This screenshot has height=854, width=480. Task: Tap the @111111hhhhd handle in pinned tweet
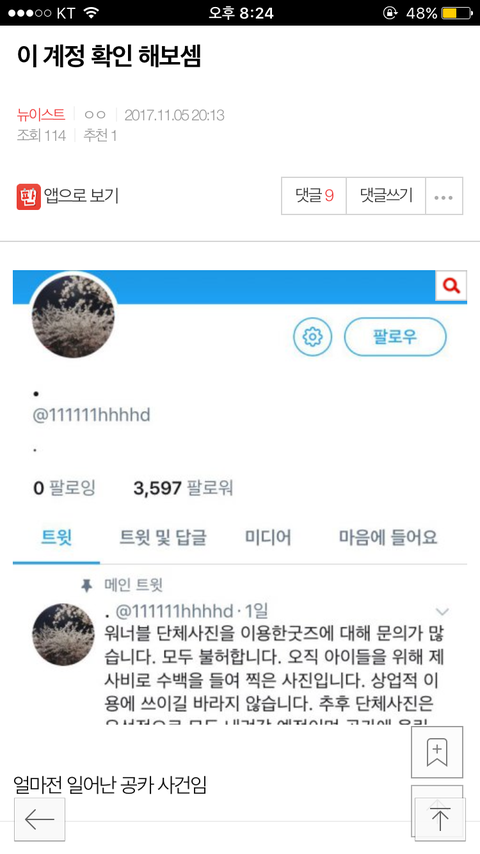point(174,611)
